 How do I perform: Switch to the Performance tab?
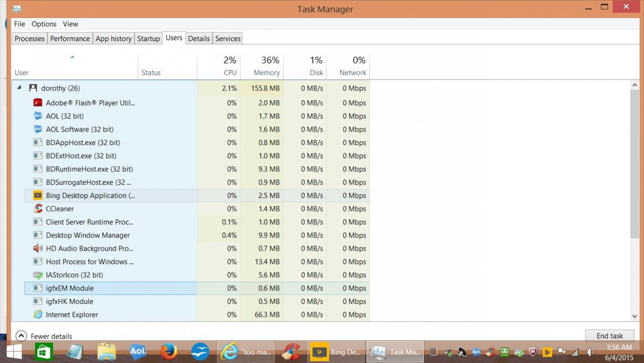coord(70,38)
